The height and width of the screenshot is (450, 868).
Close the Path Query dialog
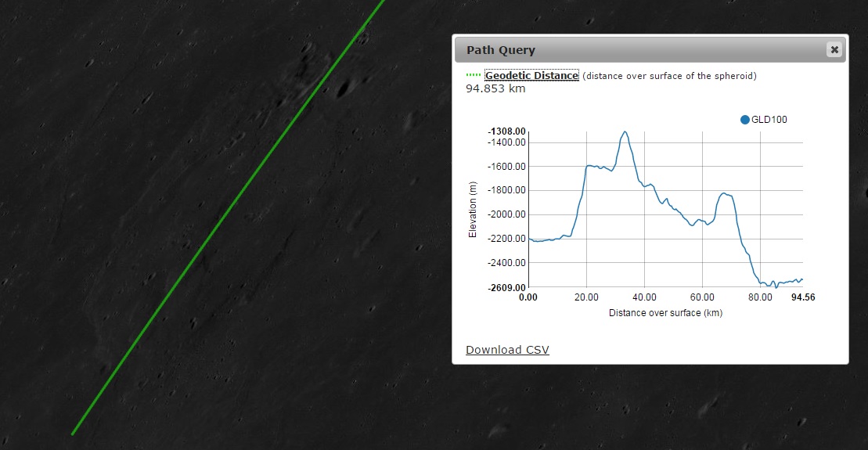834,50
